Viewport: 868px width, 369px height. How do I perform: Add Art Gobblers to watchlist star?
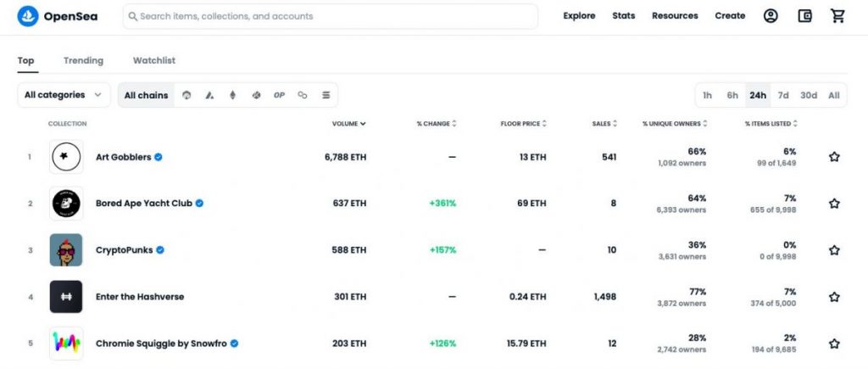(834, 157)
